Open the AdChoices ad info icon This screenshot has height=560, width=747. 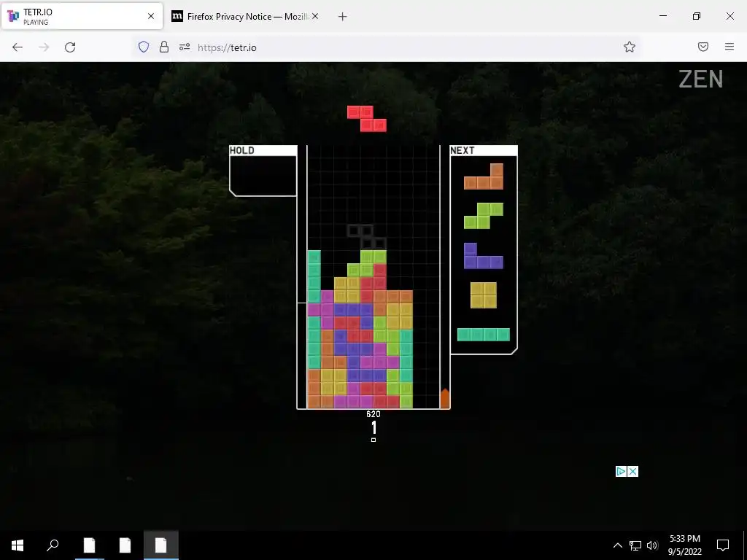[621, 472]
